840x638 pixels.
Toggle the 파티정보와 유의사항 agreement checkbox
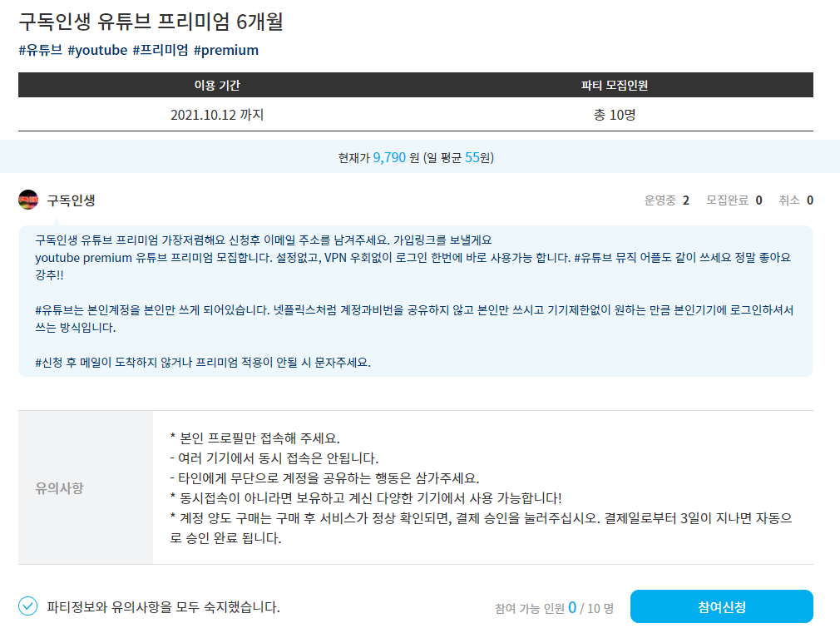27,606
